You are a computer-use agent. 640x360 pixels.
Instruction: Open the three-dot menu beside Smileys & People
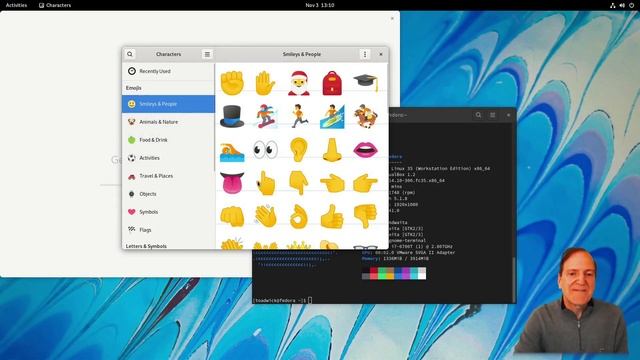(365, 54)
